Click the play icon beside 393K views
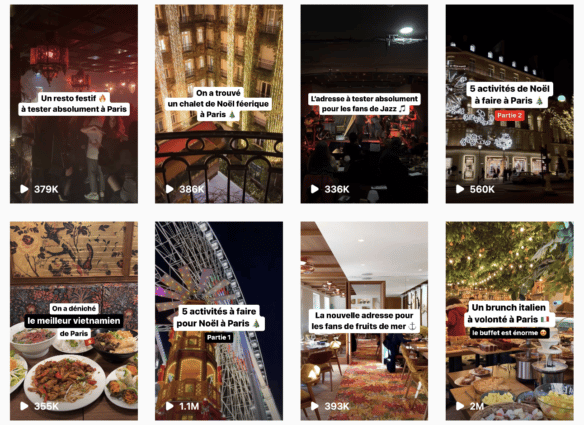 point(315,406)
